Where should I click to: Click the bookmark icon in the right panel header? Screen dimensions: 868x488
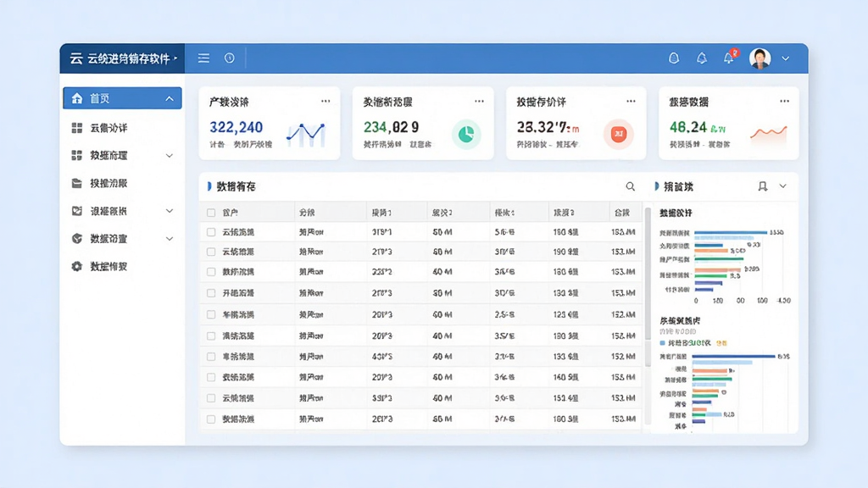point(762,186)
